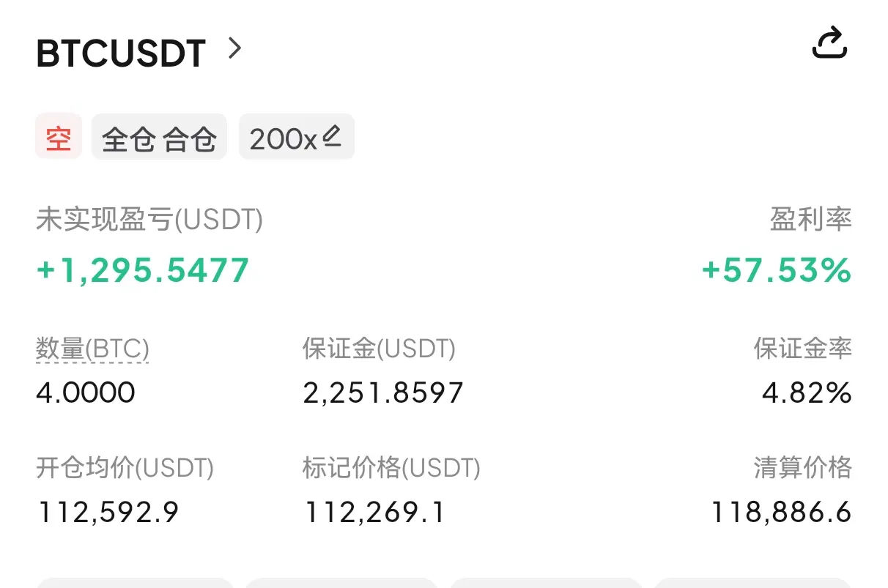Click the 保证金(USDT) label
This screenshot has width=888, height=588.
(x=379, y=349)
